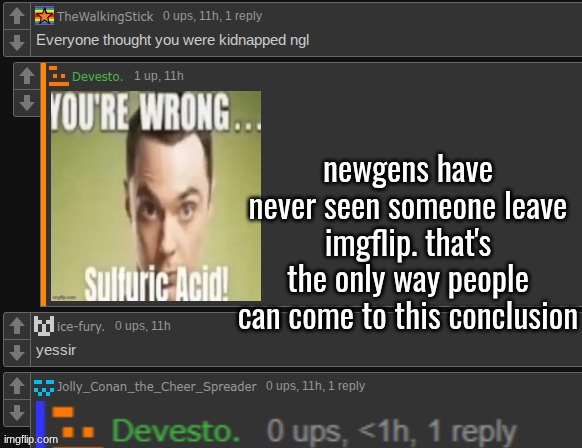This screenshot has height=448, width=582.
Task: Open the You're Wrong Sulfuric Acid meme
Action: click(x=156, y=196)
